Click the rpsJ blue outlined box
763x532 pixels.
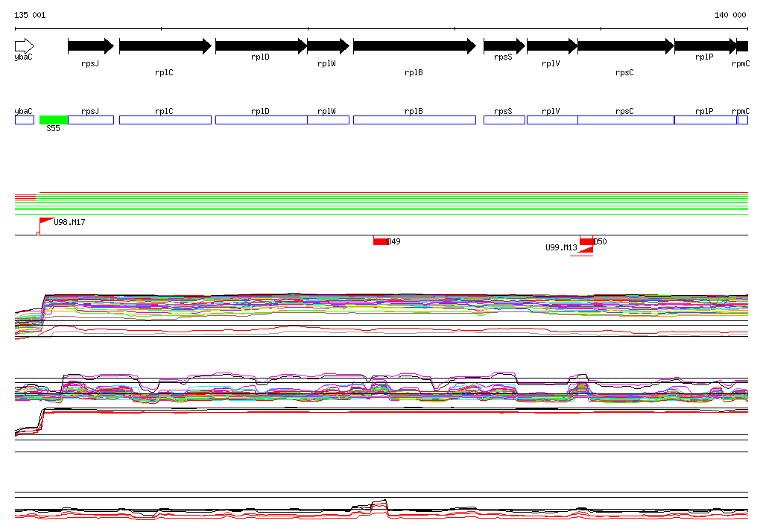pyautogui.click(x=91, y=120)
